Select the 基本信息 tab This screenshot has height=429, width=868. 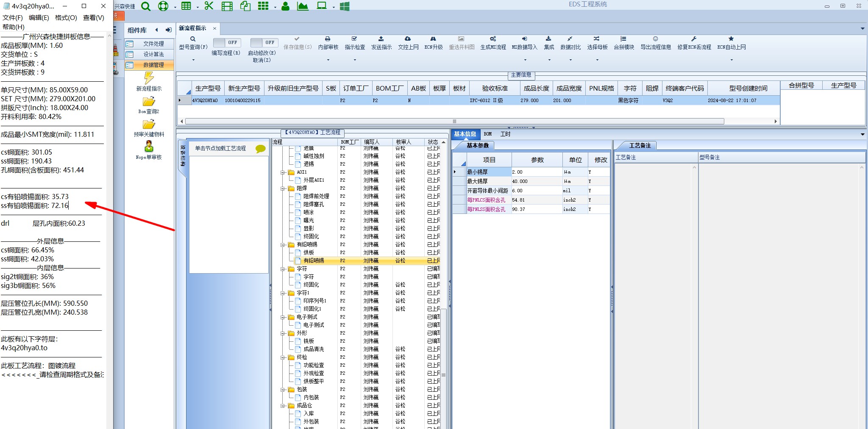tap(465, 134)
